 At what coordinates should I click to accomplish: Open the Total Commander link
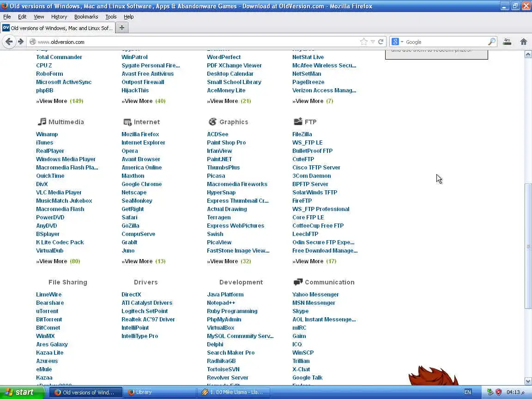point(59,57)
